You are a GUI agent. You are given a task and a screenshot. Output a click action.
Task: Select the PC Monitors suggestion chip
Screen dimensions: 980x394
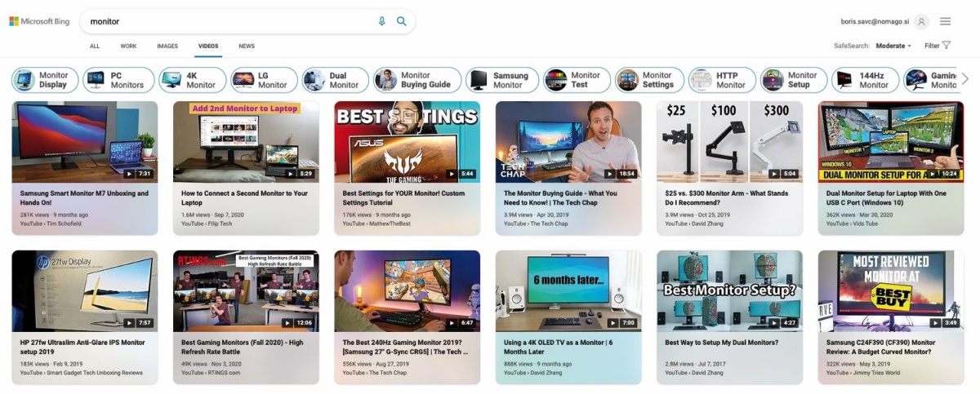[117, 80]
